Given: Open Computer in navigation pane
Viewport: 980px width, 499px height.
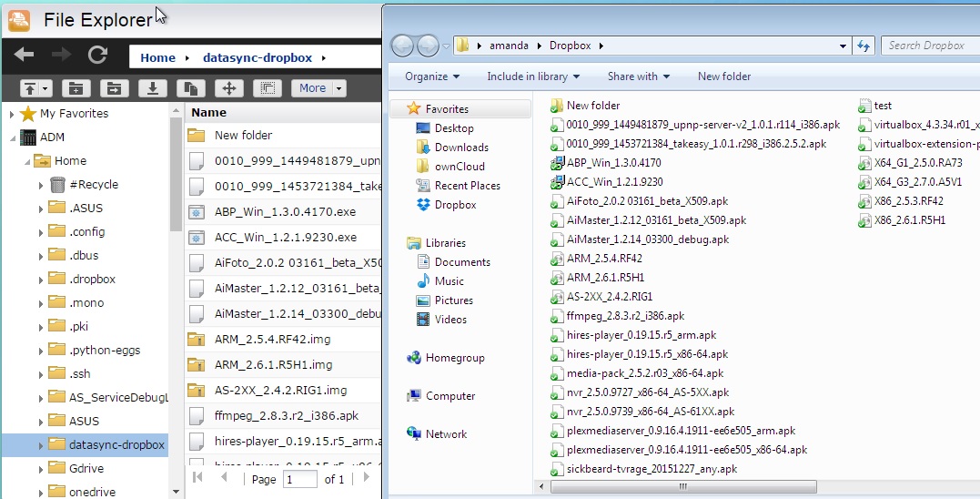Looking at the screenshot, I should coord(450,396).
